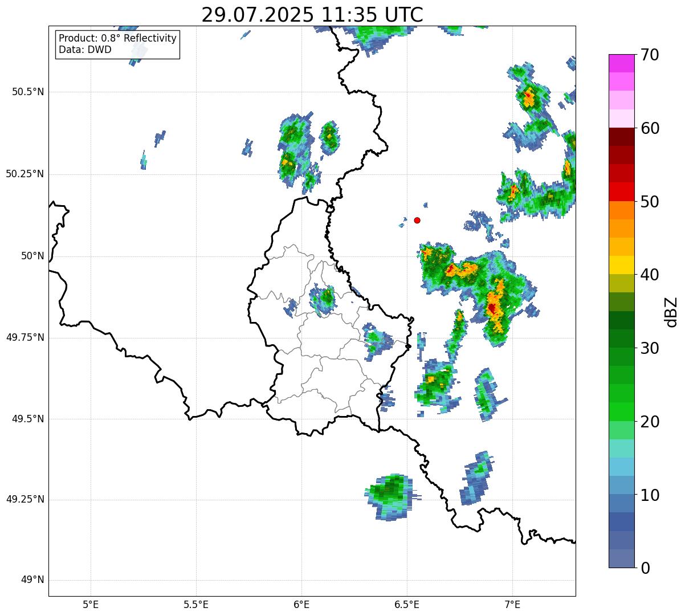Image resolution: width=685 pixels, height=616 pixels.
Task: Click the colorbar value 50
Action: coord(650,202)
